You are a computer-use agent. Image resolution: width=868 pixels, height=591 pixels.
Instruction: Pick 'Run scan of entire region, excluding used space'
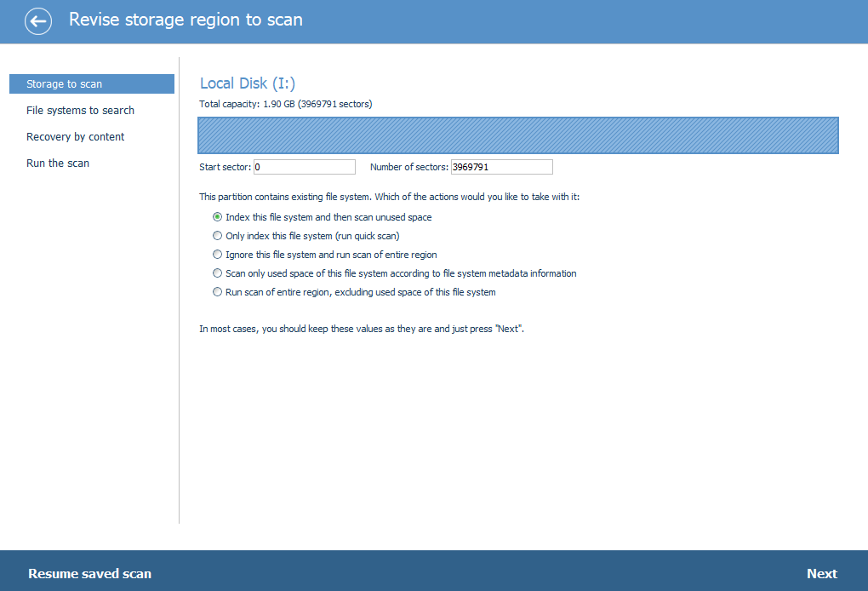pos(218,292)
